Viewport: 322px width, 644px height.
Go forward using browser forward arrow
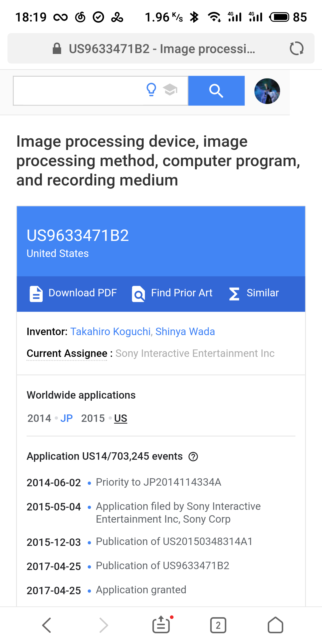point(103,625)
